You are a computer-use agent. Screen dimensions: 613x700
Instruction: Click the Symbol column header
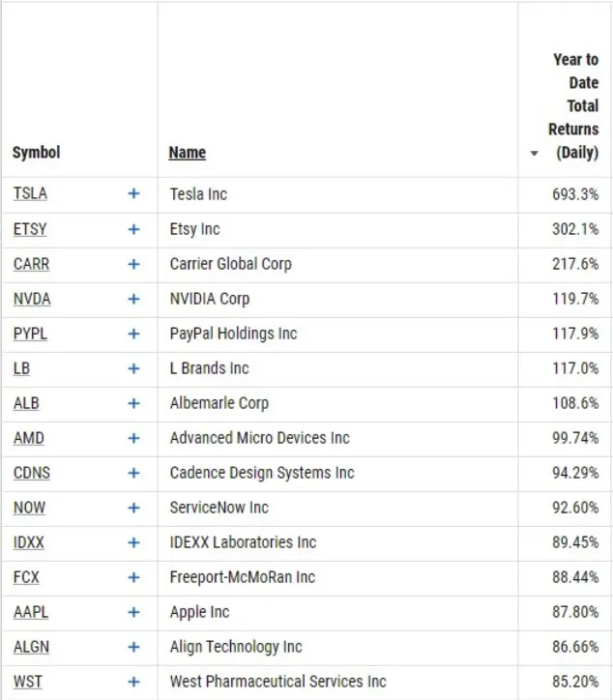(36, 152)
